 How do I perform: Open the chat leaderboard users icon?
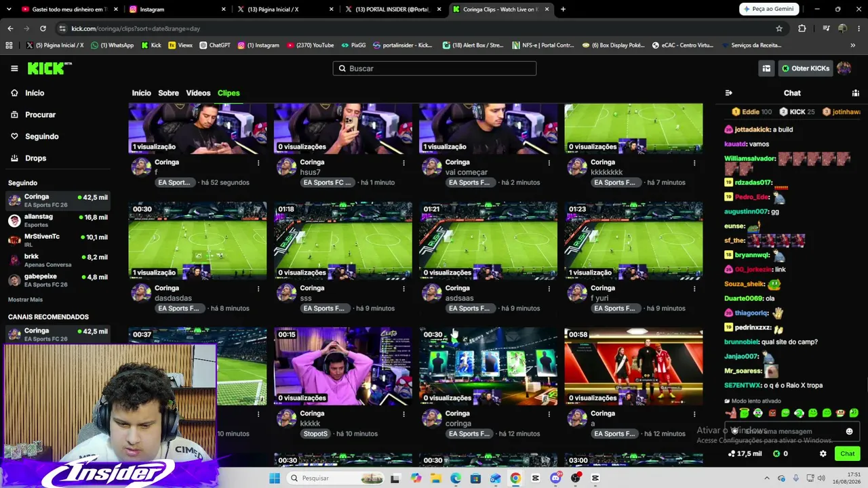(856, 93)
